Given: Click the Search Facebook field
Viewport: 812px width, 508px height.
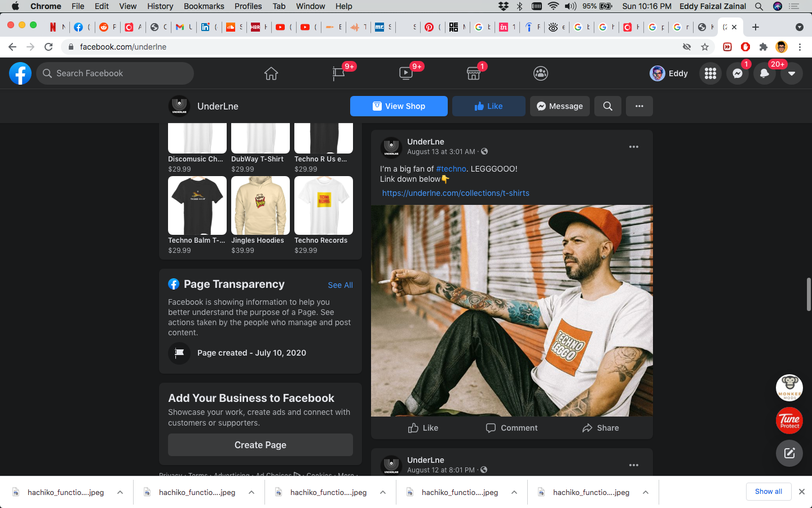Looking at the screenshot, I should click(x=115, y=73).
